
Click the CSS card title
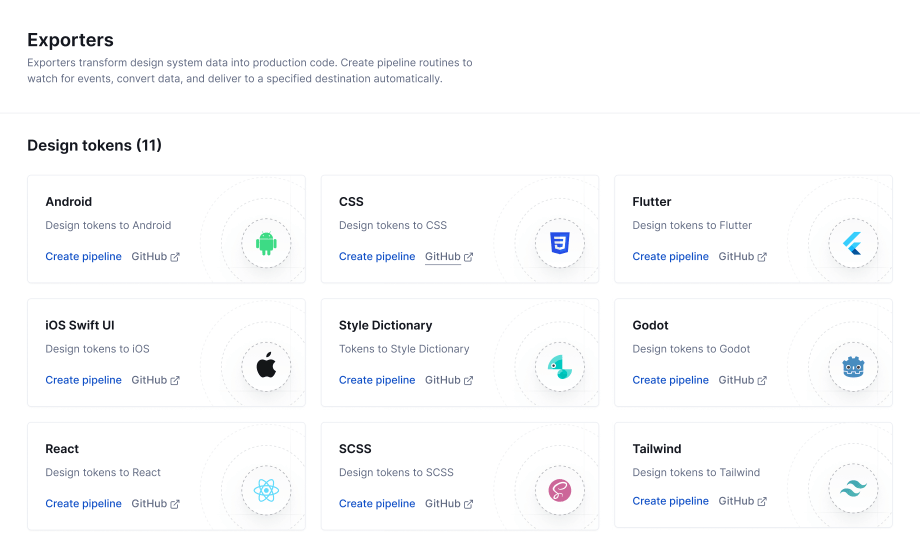(351, 202)
